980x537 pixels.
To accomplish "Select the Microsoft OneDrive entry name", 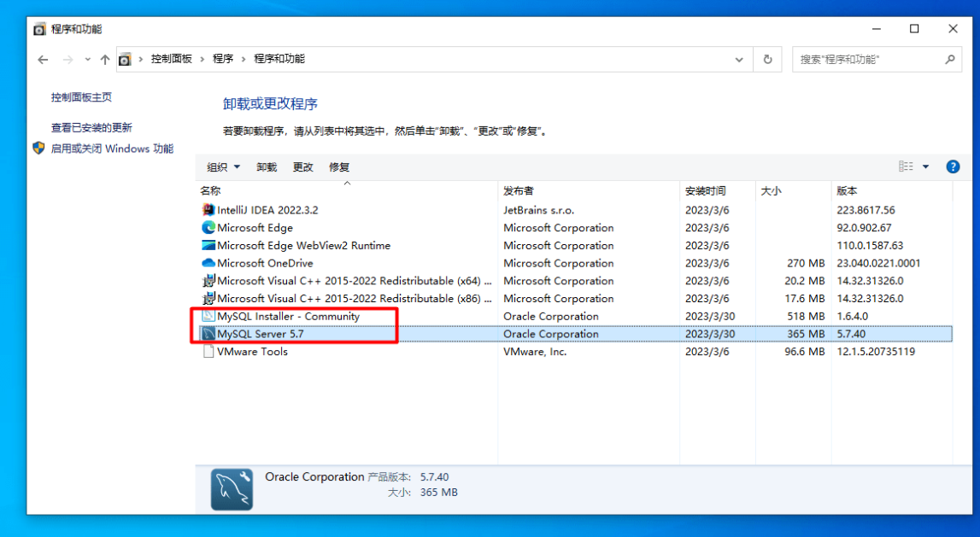I will [265, 263].
